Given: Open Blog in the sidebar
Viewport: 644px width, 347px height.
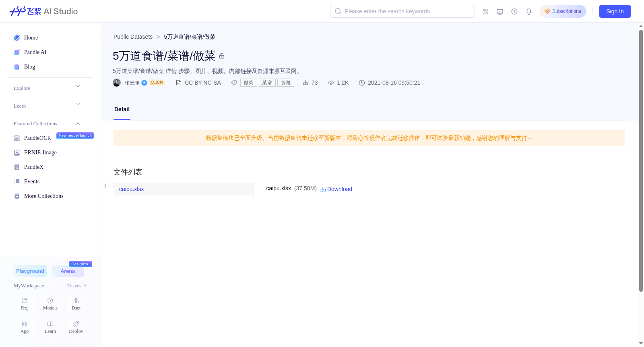Looking at the screenshot, I should click(29, 67).
